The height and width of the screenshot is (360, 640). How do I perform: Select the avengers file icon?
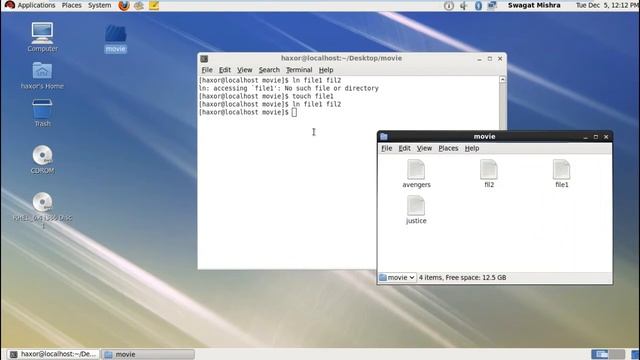coord(416,169)
